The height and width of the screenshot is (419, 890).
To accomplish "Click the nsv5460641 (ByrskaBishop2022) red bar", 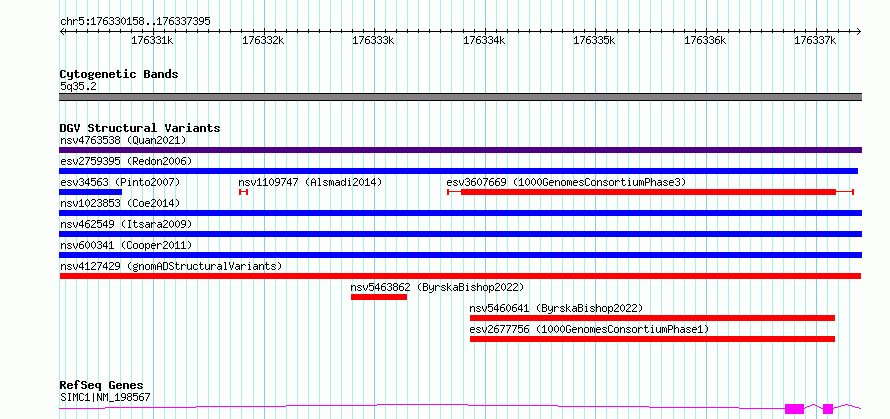I will 652,318.
